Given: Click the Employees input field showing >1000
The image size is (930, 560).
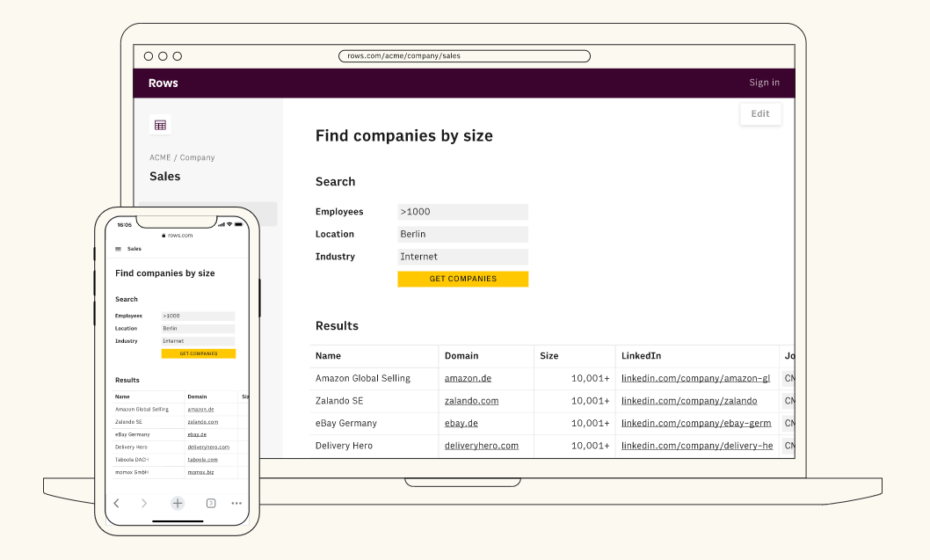Looking at the screenshot, I should 462,212.
